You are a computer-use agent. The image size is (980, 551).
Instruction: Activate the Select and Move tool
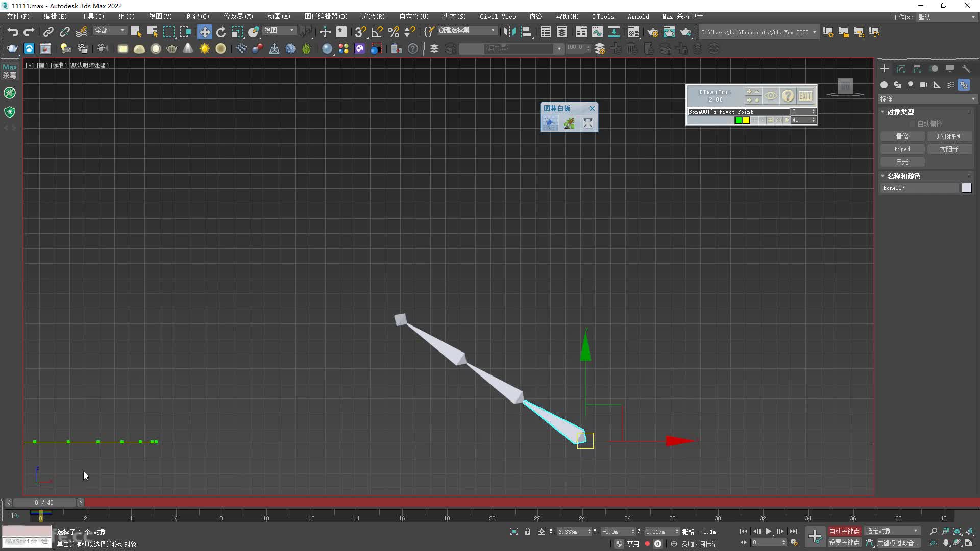(205, 32)
